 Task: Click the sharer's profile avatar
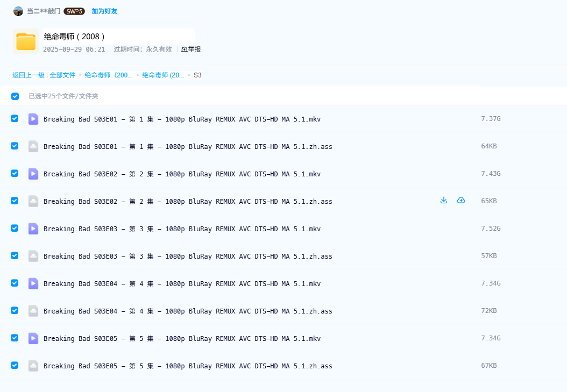18,11
